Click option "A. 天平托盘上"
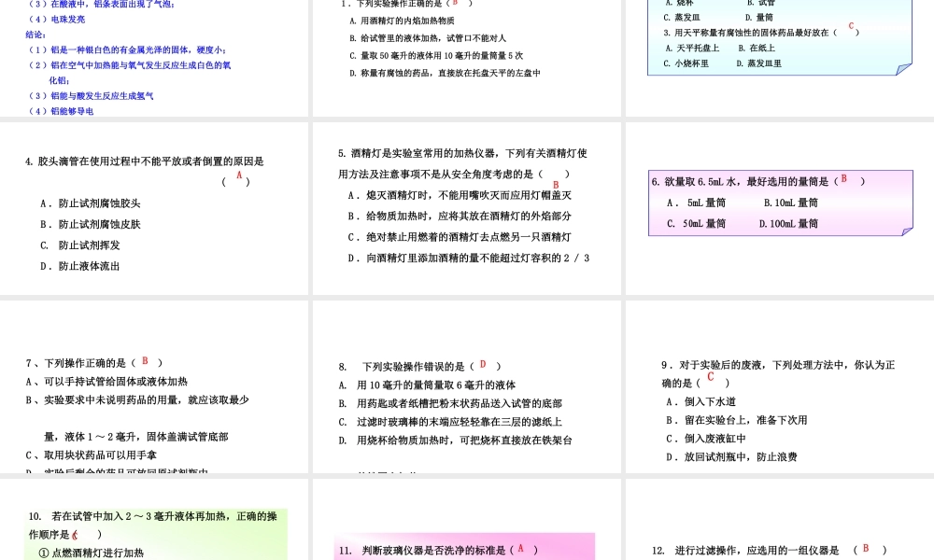 click(x=692, y=48)
